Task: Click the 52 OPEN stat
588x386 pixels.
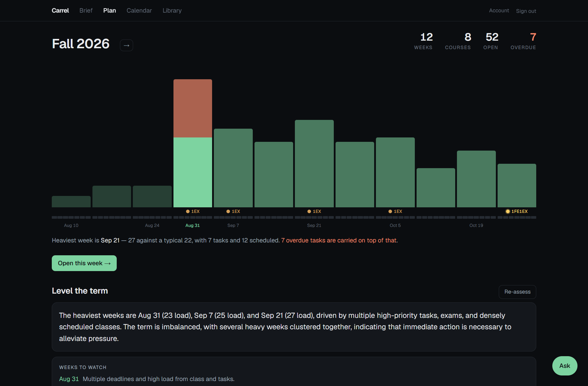Action: coord(491,41)
